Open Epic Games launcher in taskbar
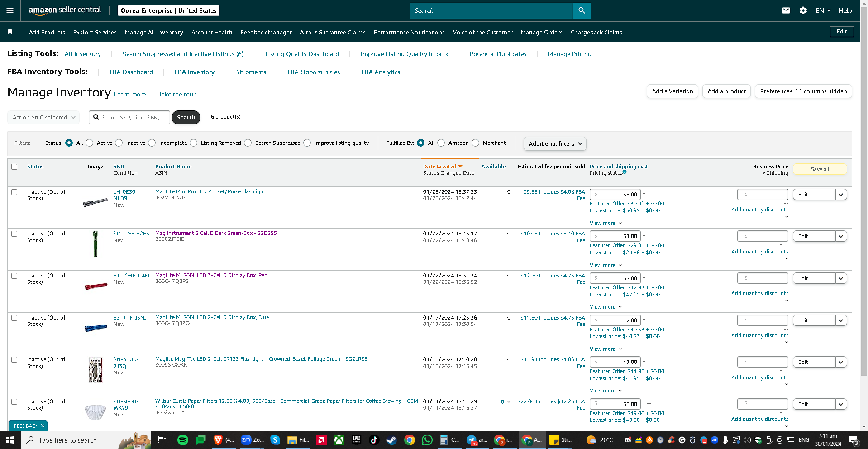 tap(357, 439)
